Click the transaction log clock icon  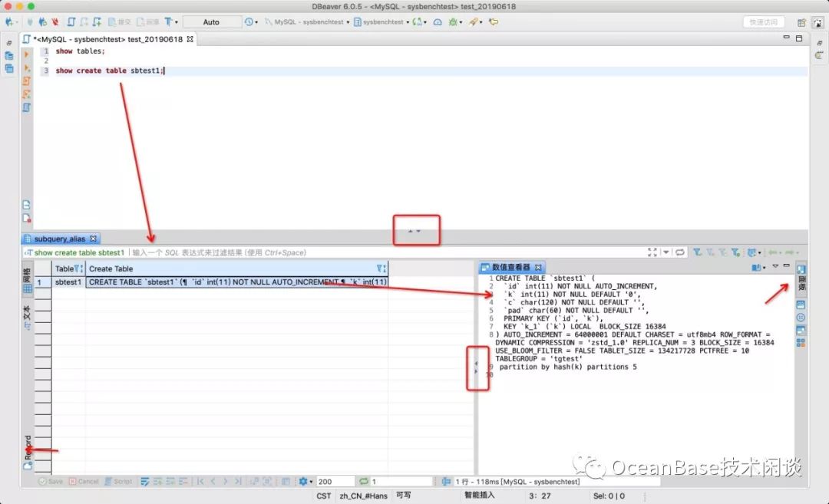pyautogui.click(x=249, y=22)
